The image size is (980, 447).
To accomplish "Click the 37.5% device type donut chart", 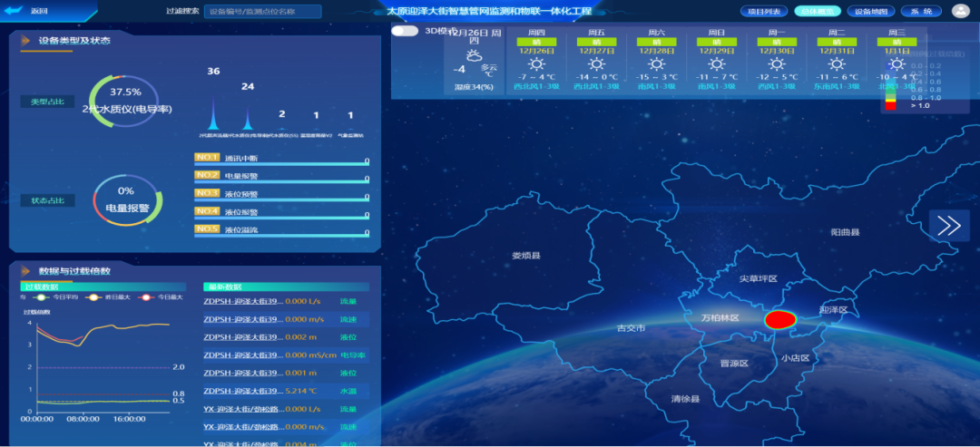I will coord(124,101).
